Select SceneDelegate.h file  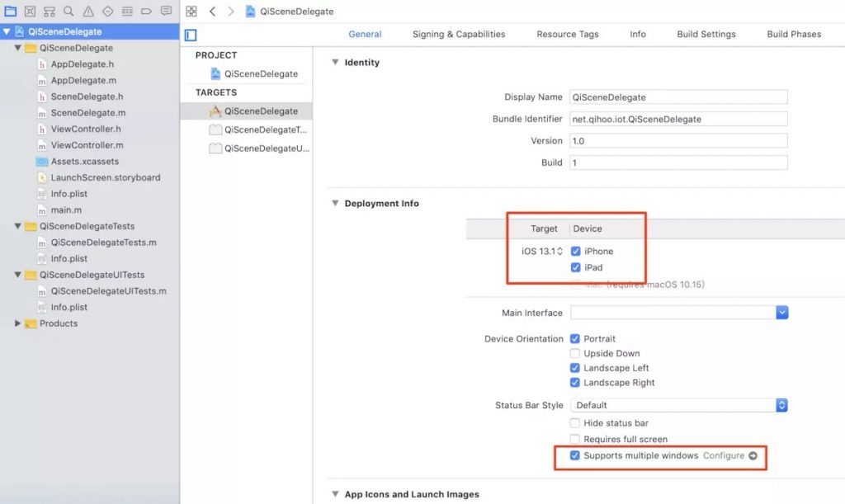pos(87,97)
